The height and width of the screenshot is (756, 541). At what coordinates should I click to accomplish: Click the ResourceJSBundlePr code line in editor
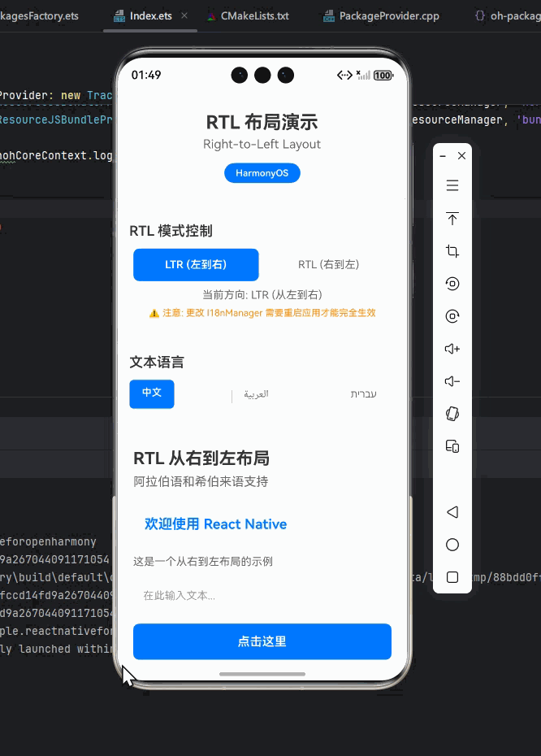56,119
